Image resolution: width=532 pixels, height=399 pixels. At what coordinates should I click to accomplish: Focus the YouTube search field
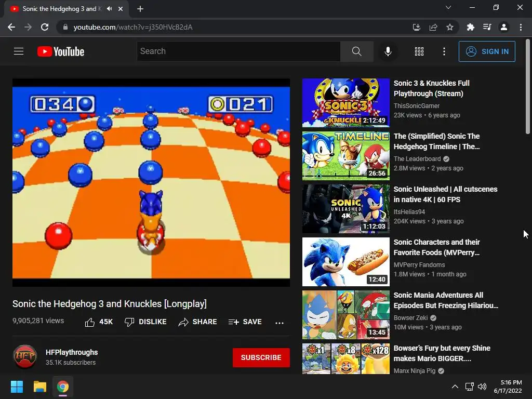pos(238,51)
